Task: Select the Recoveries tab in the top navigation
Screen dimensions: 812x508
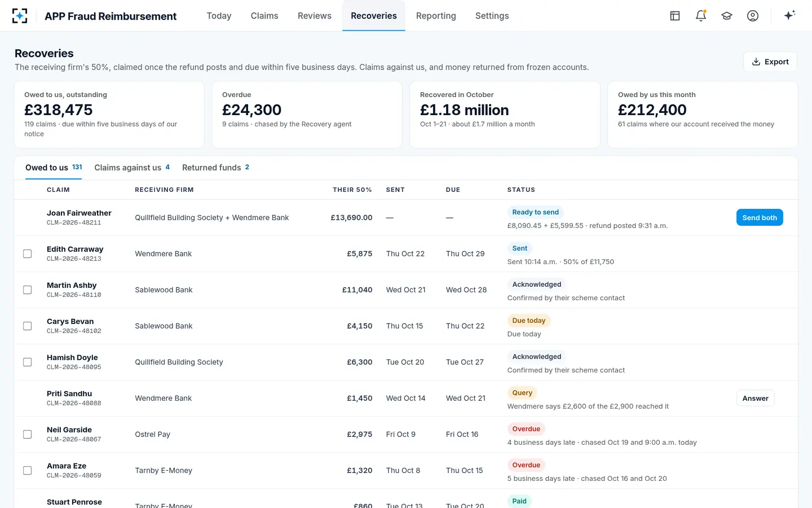Action: click(374, 16)
